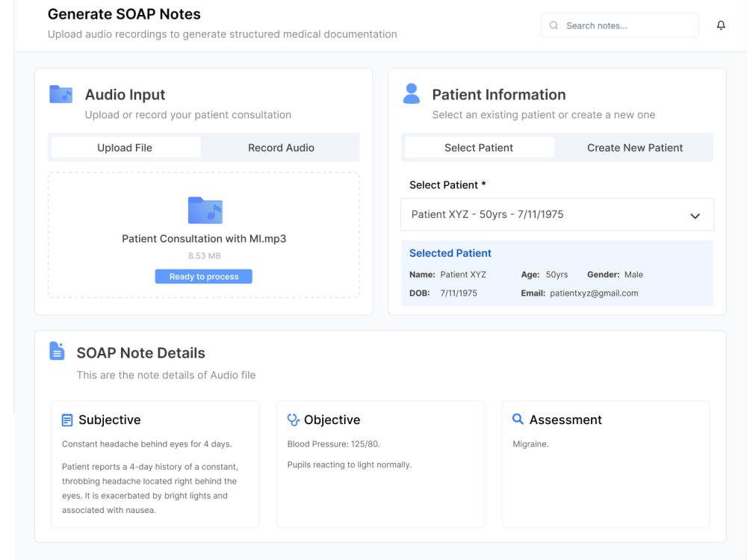
Task: Click the uploaded audio file folder icon
Action: coord(205,210)
